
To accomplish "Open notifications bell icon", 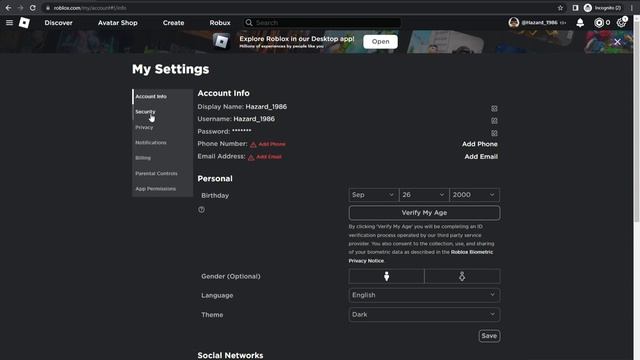I will coord(580,22).
